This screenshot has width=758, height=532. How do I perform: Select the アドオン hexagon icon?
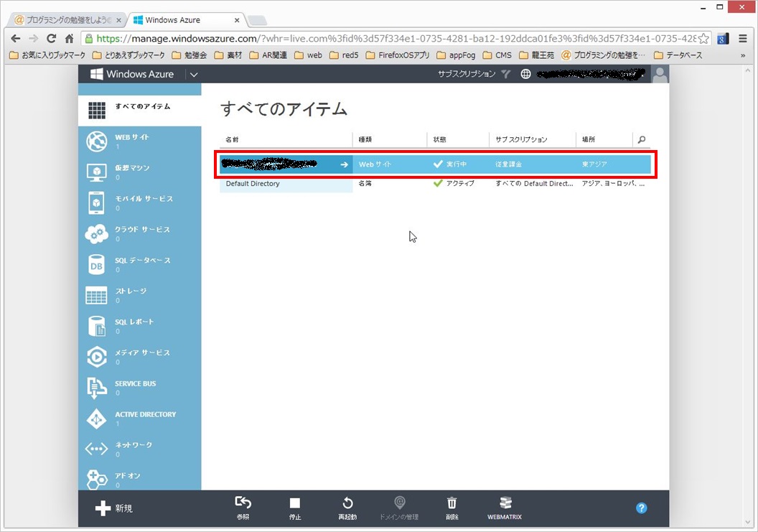(97, 479)
